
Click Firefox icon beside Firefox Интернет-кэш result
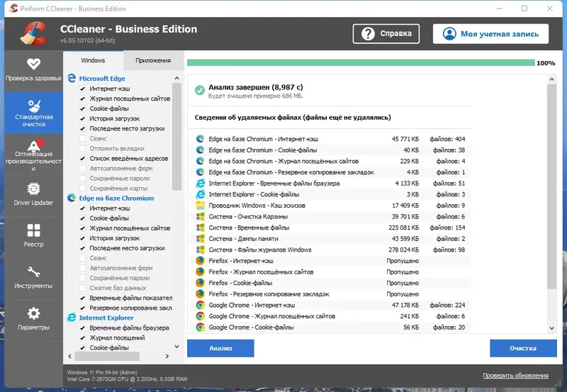pyautogui.click(x=200, y=261)
